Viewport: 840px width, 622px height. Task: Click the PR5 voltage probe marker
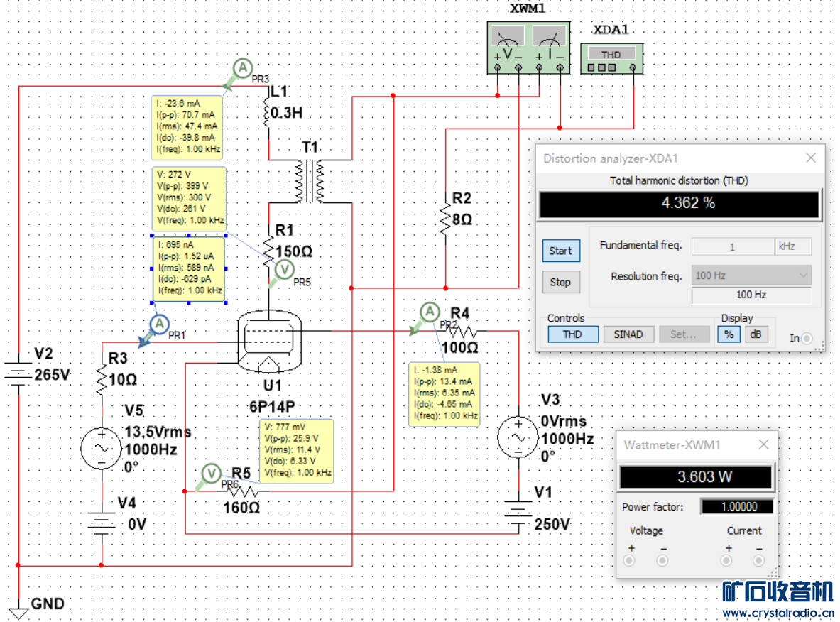tap(285, 270)
